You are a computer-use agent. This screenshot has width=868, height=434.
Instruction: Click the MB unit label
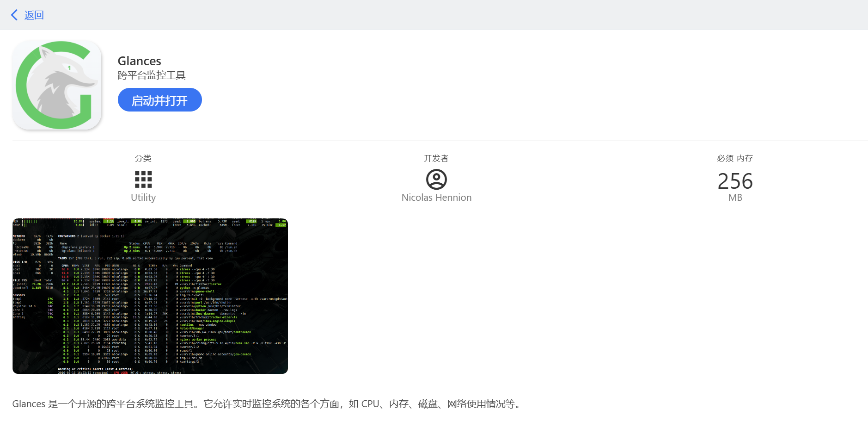click(x=735, y=198)
